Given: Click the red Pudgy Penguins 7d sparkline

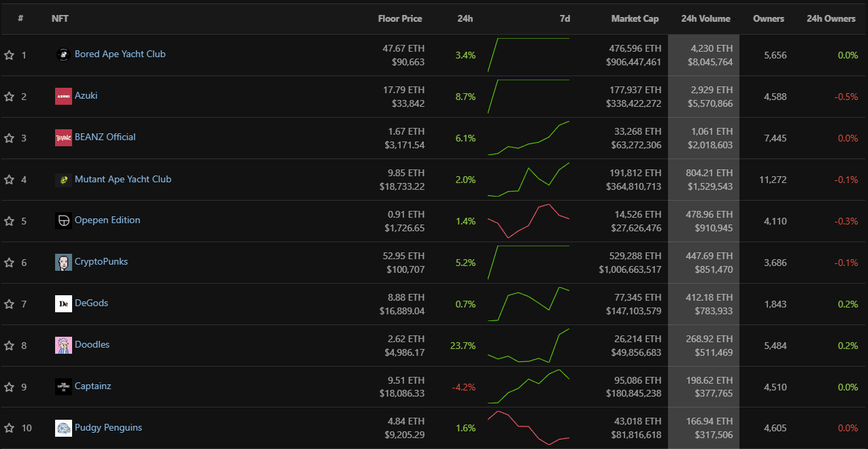Looking at the screenshot, I should pyautogui.click(x=529, y=428).
